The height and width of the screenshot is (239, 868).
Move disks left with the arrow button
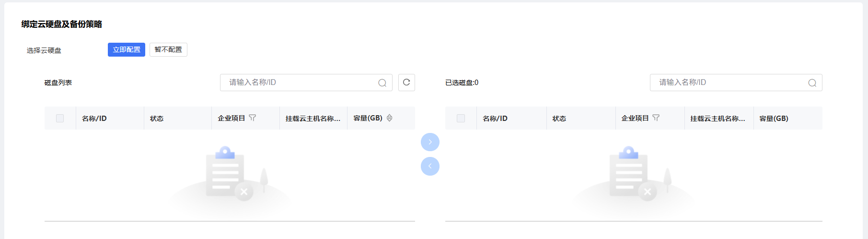tap(430, 166)
